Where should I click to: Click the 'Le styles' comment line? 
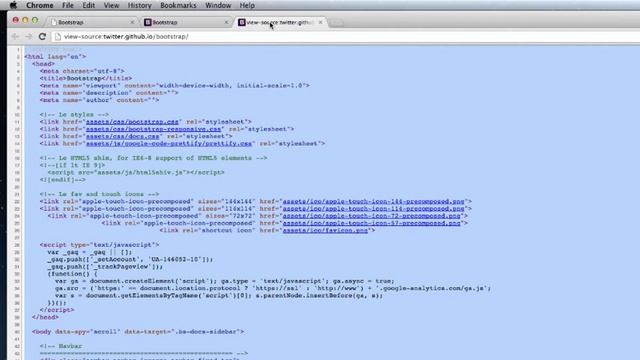click(74, 115)
